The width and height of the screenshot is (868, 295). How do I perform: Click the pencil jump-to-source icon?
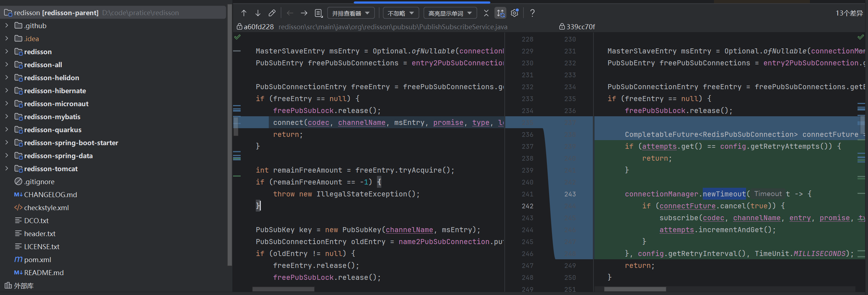point(272,13)
